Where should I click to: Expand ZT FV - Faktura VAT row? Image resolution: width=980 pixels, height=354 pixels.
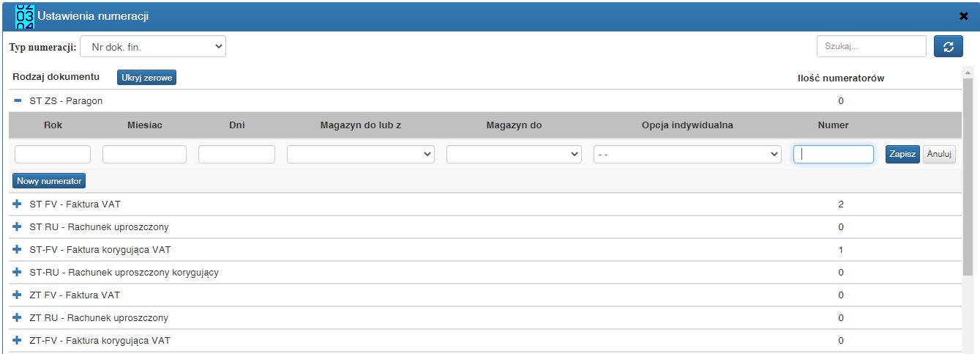[18, 295]
